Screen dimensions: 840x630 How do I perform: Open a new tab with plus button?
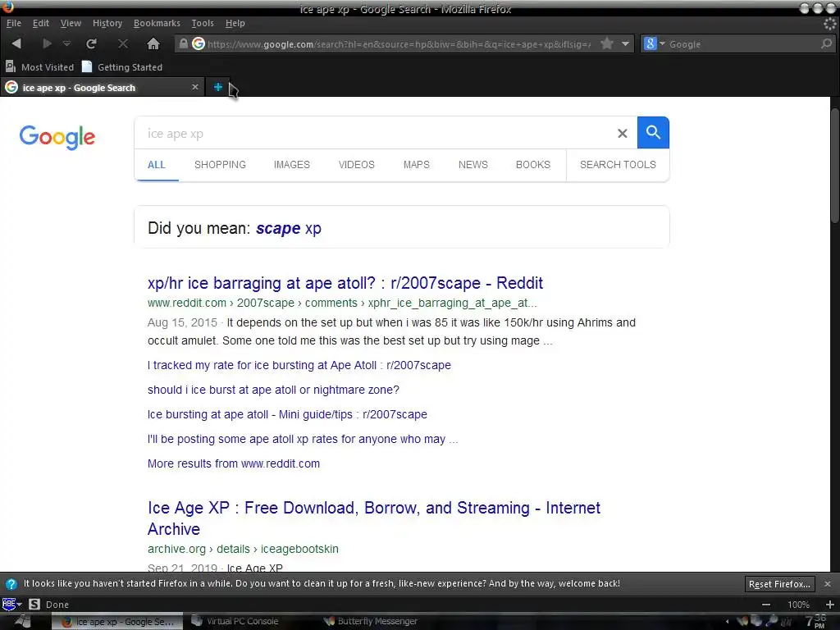point(217,87)
